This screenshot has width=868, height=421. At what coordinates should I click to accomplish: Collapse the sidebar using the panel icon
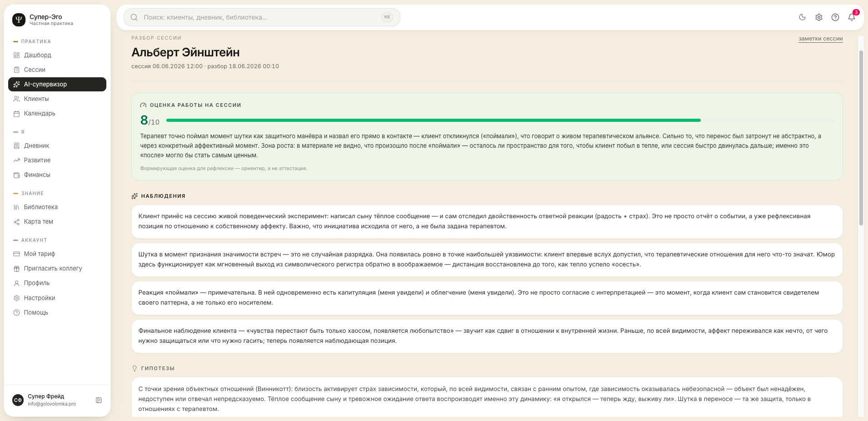(x=99, y=400)
